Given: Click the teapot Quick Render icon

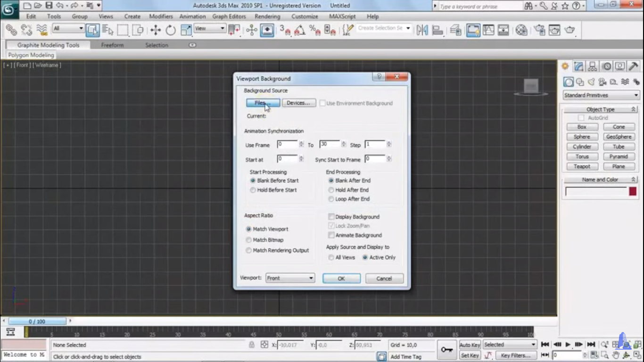Looking at the screenshot, I should (x=570, y=30).
